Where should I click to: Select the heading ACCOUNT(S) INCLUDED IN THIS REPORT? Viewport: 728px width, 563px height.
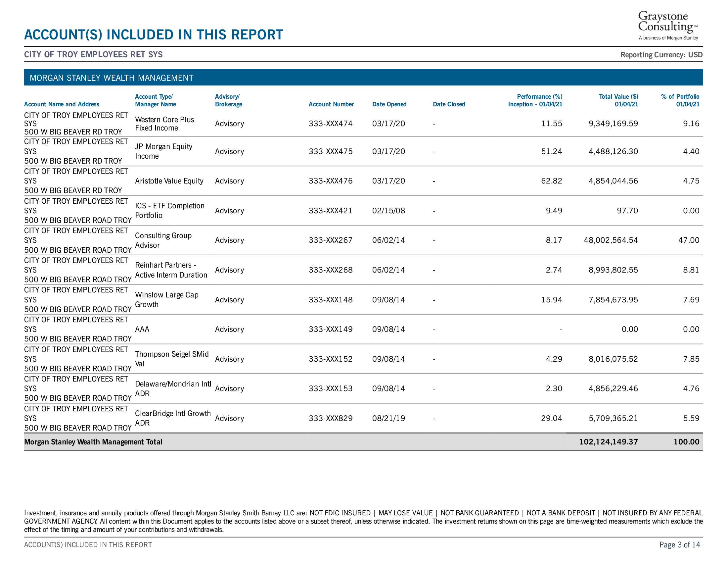(x=154, y=35)
